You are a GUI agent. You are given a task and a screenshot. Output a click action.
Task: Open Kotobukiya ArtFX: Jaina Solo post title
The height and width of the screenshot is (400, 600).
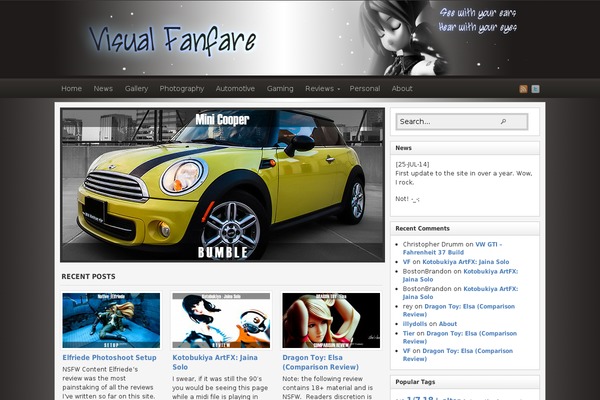(x=215, y=362)
